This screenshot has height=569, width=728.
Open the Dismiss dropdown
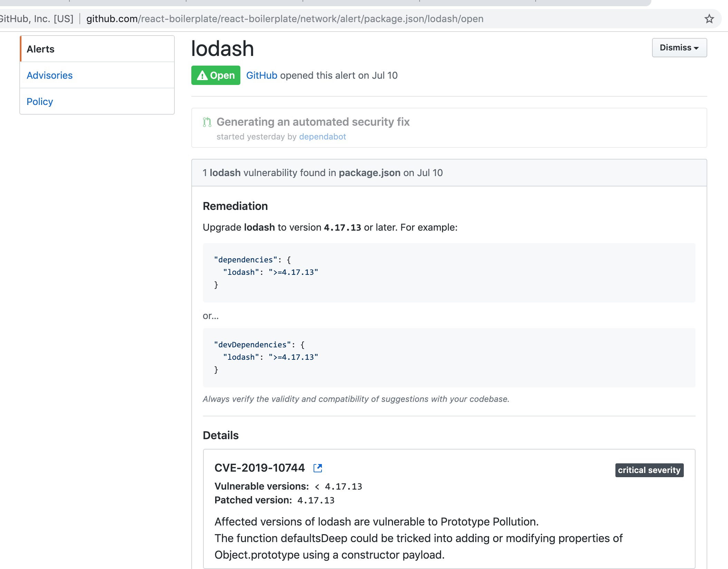[x=678, y=48]
